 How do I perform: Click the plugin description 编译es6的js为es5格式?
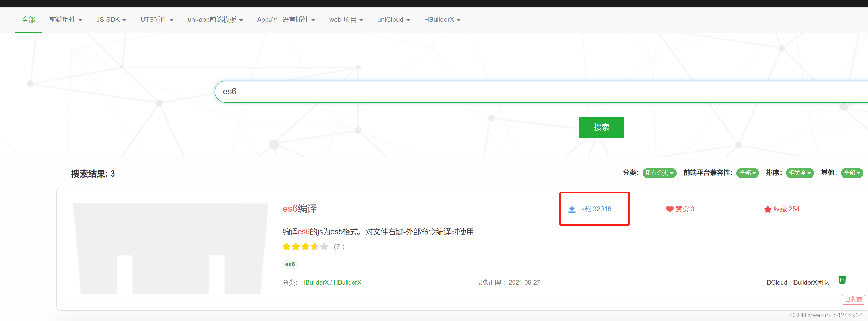click(x=378, y=232)
